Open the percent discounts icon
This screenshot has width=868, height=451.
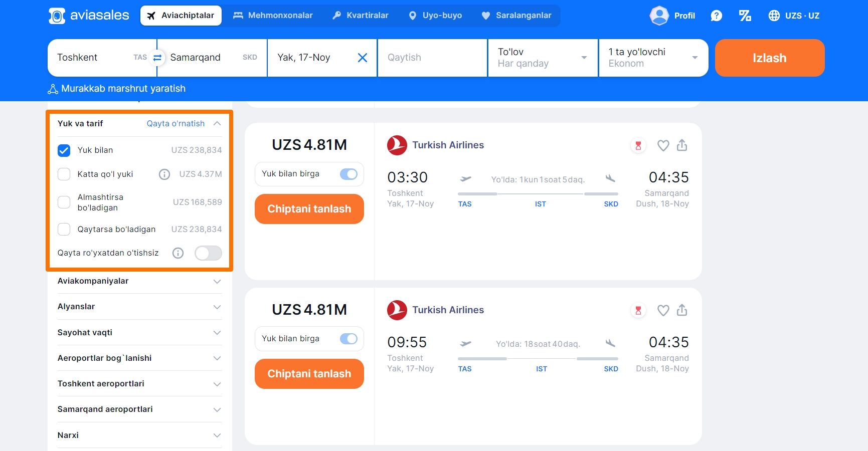pos(745,16)
